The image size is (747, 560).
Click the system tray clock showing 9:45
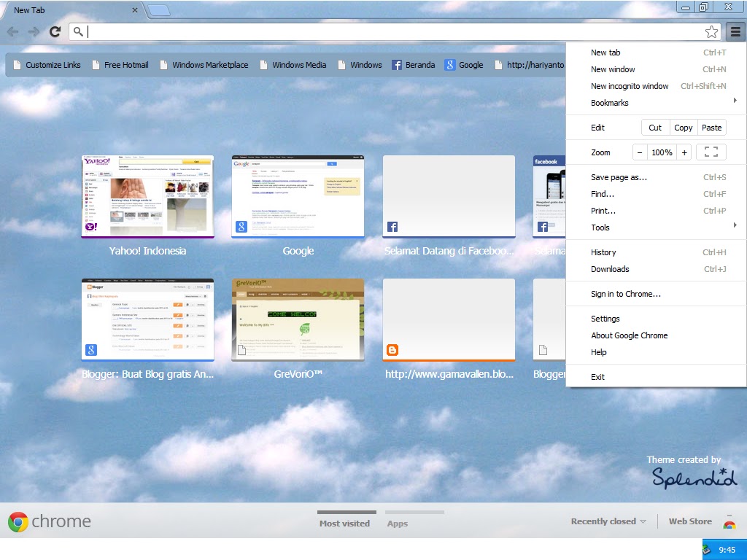coord(727,550)
